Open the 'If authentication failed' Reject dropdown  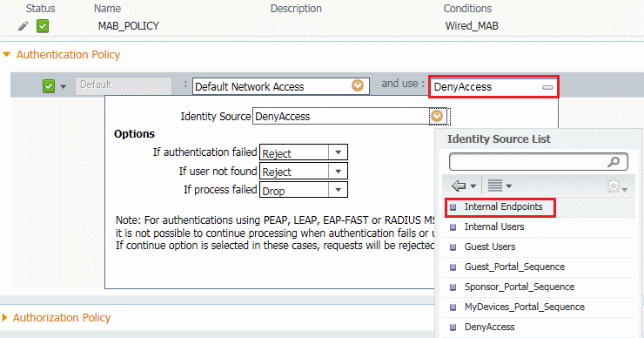[338, 152]
